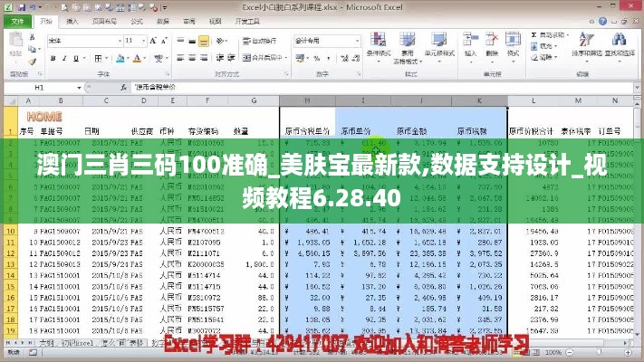Image resolution: width=644 pixels, height=362 pixels.
Task: Toggle italic formatting
Action: click(x=64, y=59)
